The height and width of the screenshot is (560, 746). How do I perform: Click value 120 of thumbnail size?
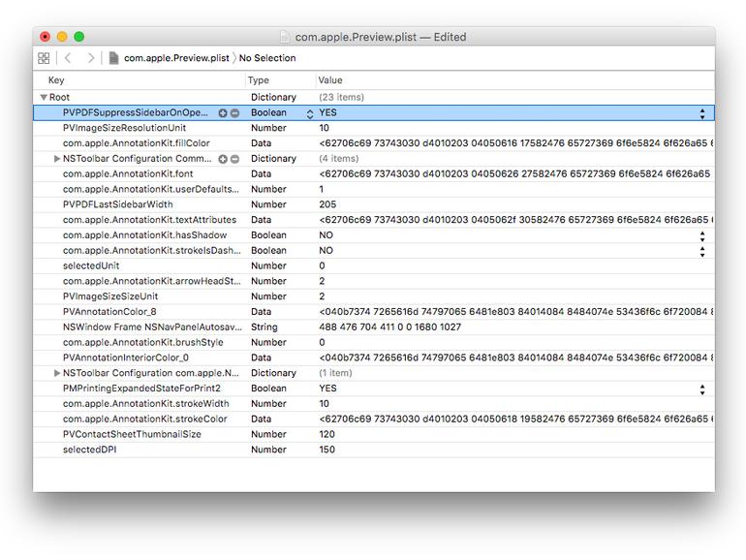(326, 434)
